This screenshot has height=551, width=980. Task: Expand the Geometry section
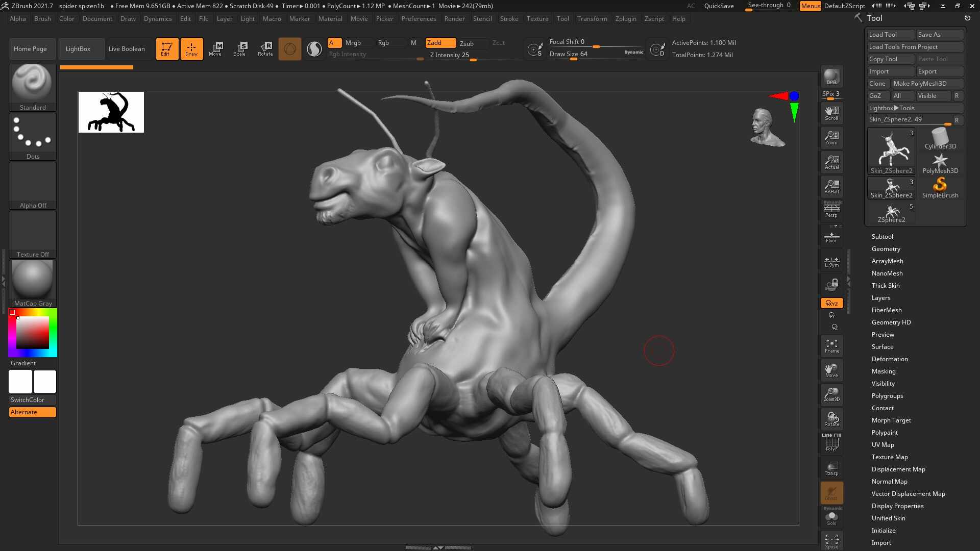[886, 248]
